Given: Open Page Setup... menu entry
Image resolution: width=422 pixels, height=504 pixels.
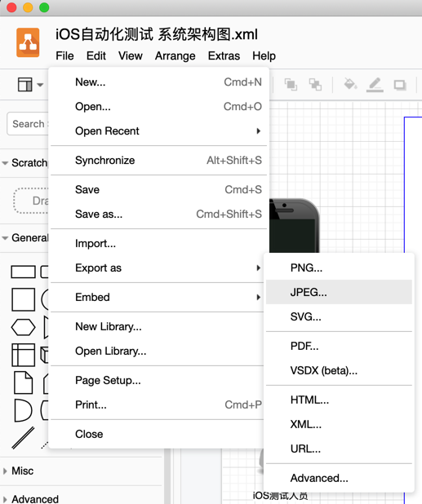Looking at the screenshot, I should [158, 380].
